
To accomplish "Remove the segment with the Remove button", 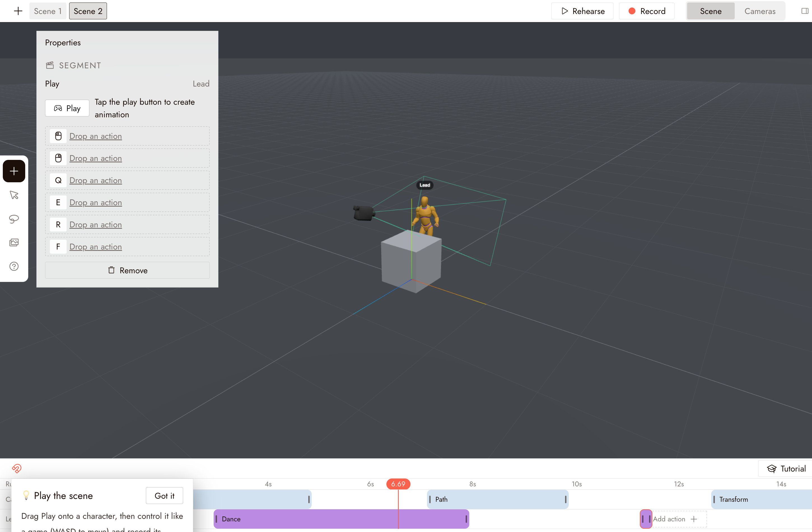I will (127, 270).
